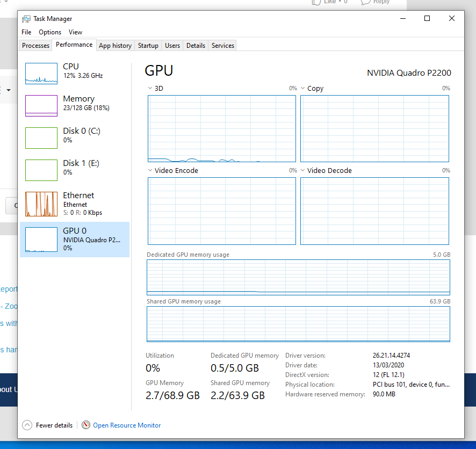Click the Shared GPU memory usage graph
476x449 pixels.
pos(298,324)
